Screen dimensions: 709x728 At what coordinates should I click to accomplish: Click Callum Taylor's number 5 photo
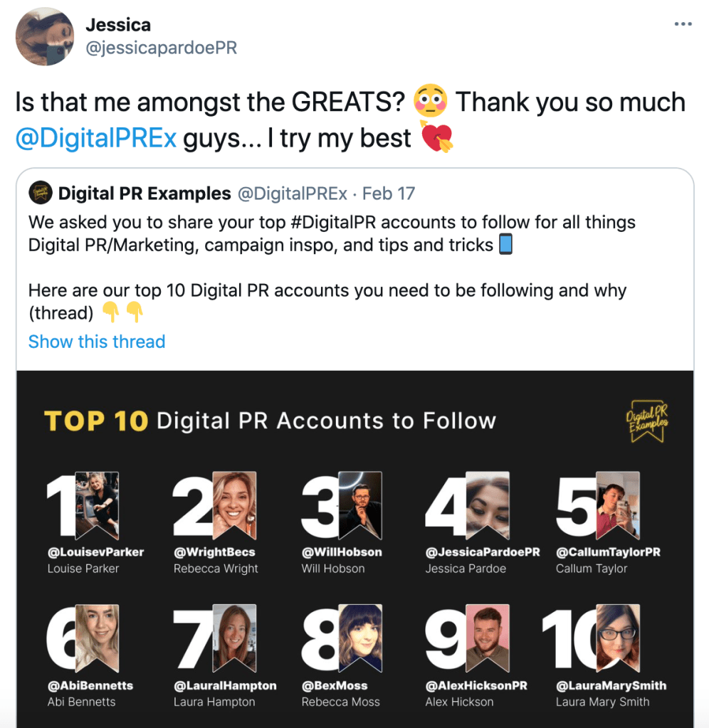(x=618, y=501)
